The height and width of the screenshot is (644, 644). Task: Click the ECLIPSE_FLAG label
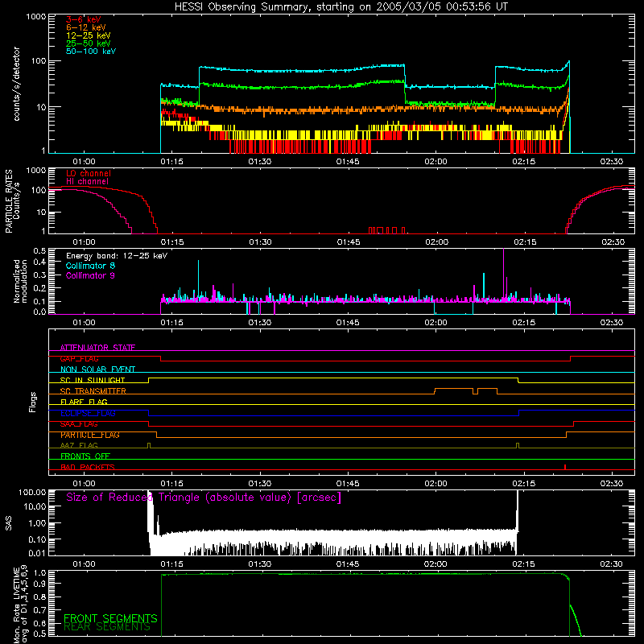[88, 413]
